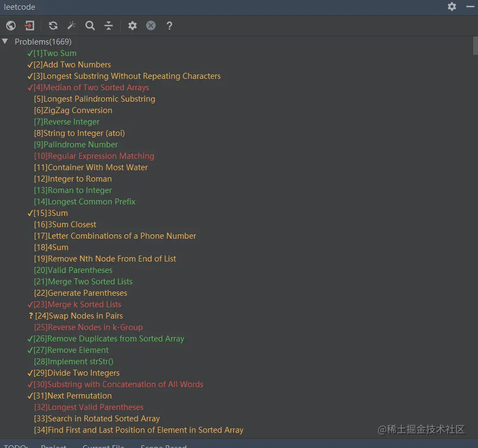
Task: Open [19]Remove Nth Node From End of List
Action: [x=105, y=259]
